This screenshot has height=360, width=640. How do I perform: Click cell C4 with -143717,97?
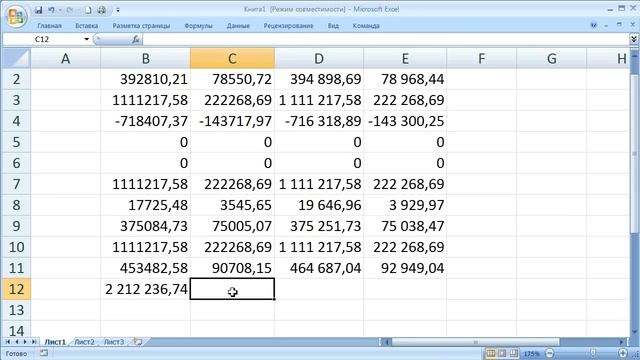coord(232,121)
